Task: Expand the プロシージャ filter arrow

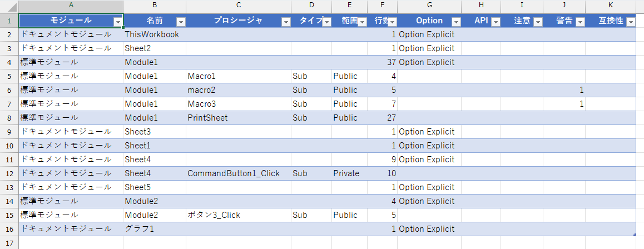Action: click(x=285, y=22)
